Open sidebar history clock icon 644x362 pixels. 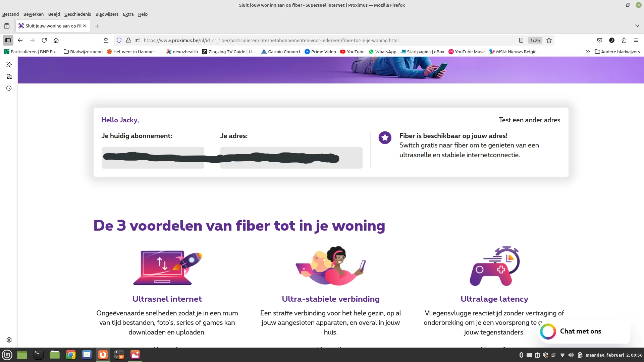(9, 88)
